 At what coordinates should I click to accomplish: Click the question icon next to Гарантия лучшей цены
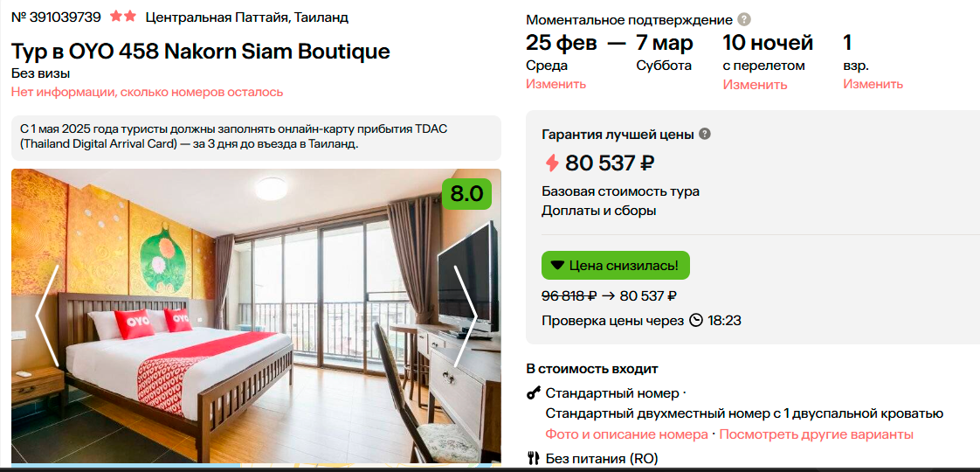[x=705, y=134]
